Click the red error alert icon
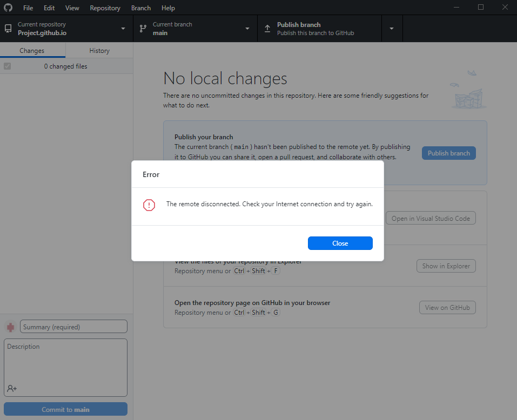This screenshot has width=517, height=420. tap(149, 205)
